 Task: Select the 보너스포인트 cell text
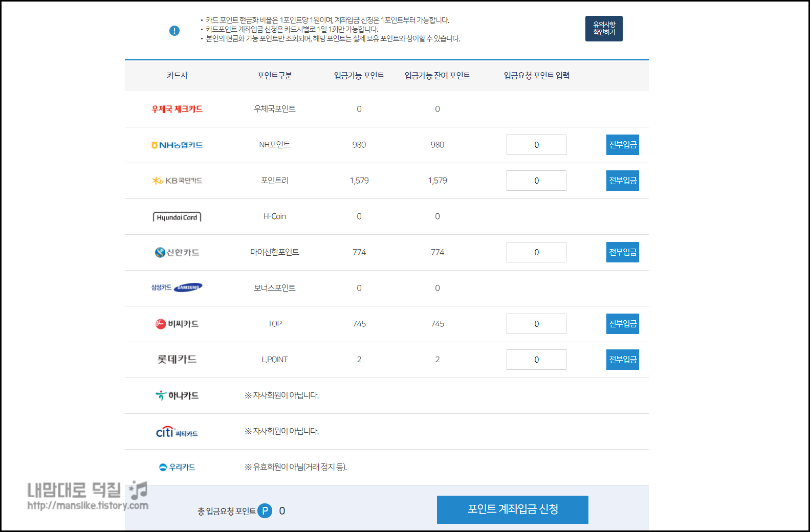pyautogui.click(x=275, y=288)
